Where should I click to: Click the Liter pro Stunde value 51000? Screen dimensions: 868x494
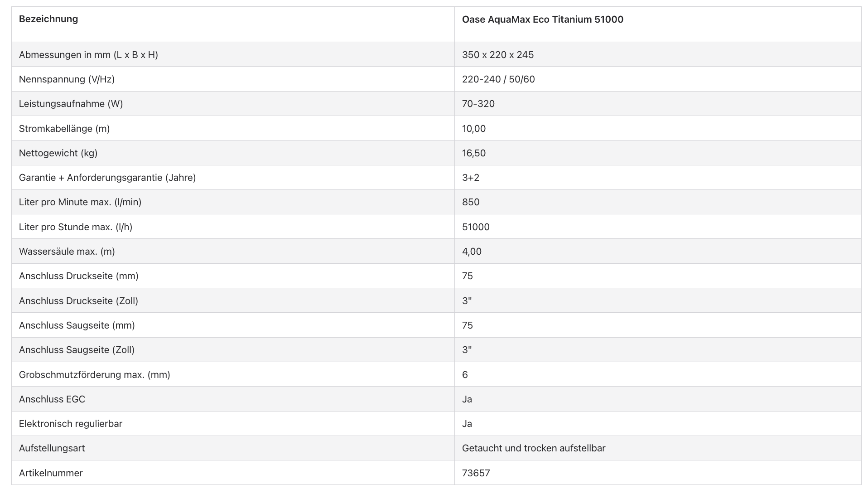coord(475,227)
